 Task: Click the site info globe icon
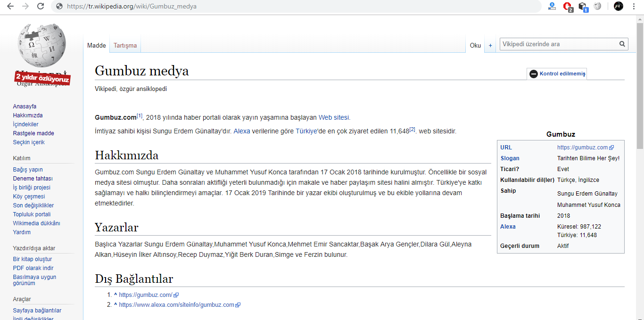coord(59,7)
